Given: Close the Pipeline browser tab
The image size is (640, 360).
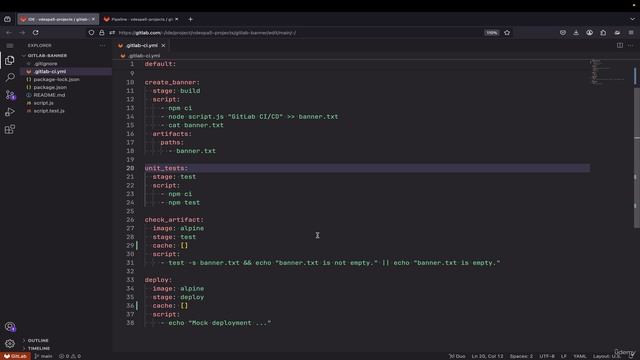Looking at the screenshot, I should point(176,19).
